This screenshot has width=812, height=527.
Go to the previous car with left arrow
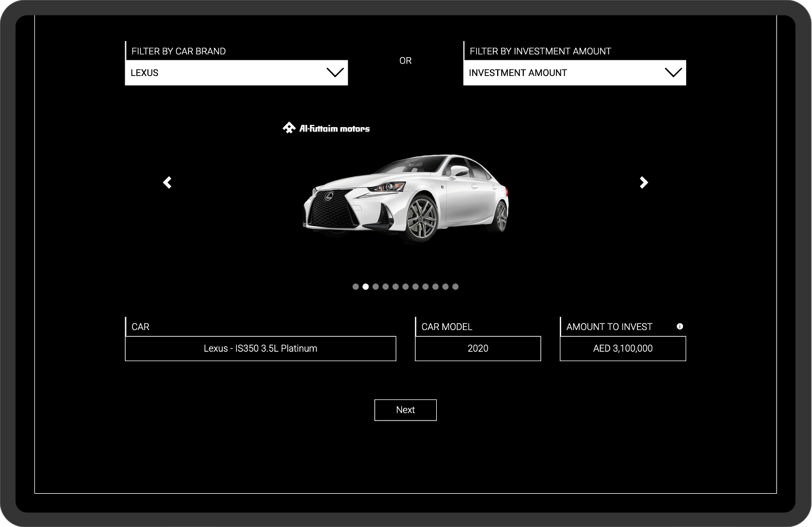pyautogui.click(x=167, y=183)
